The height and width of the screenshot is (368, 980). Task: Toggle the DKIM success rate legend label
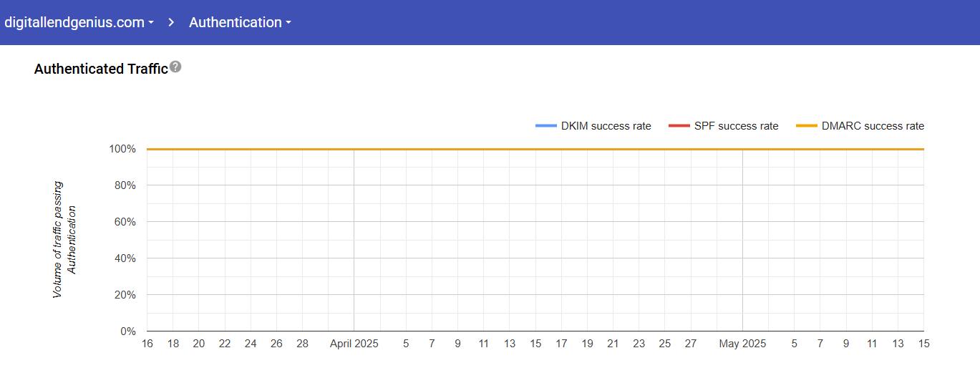click(606, 126)
